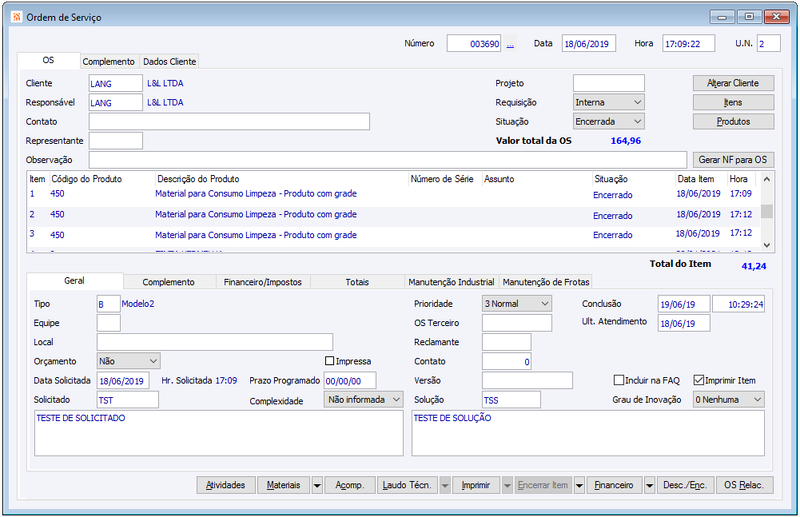
Task: Expand the Situação dropdown showing Encerrada
Action: click(637, 121)
